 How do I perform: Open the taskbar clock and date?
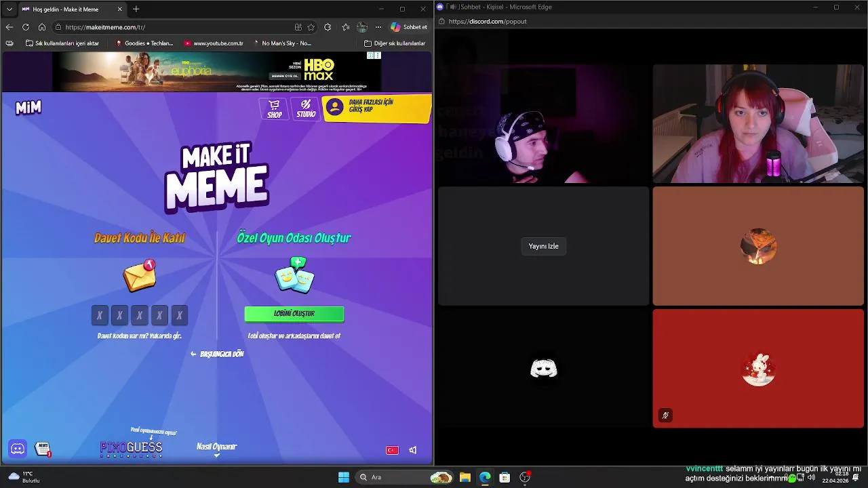click(835, 477)
